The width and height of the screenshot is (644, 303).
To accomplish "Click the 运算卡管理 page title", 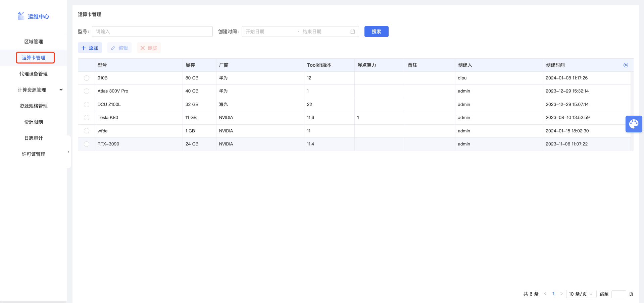I will click(90, 14).
